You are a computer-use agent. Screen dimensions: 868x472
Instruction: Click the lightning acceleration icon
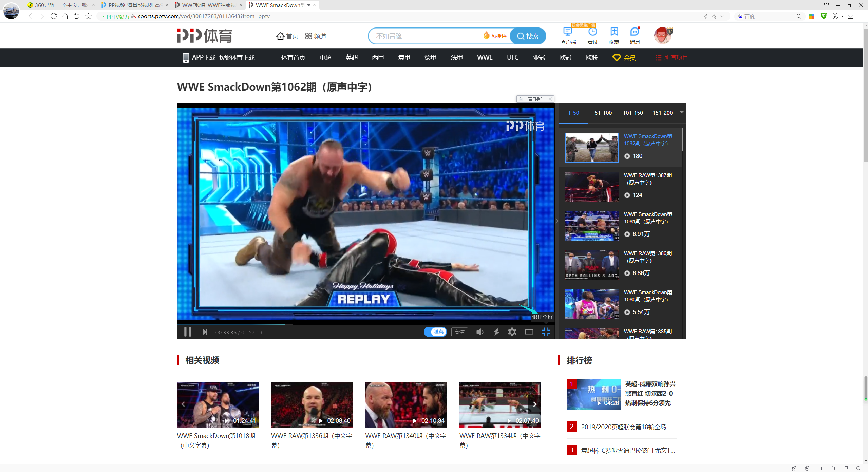click(496, 332)
